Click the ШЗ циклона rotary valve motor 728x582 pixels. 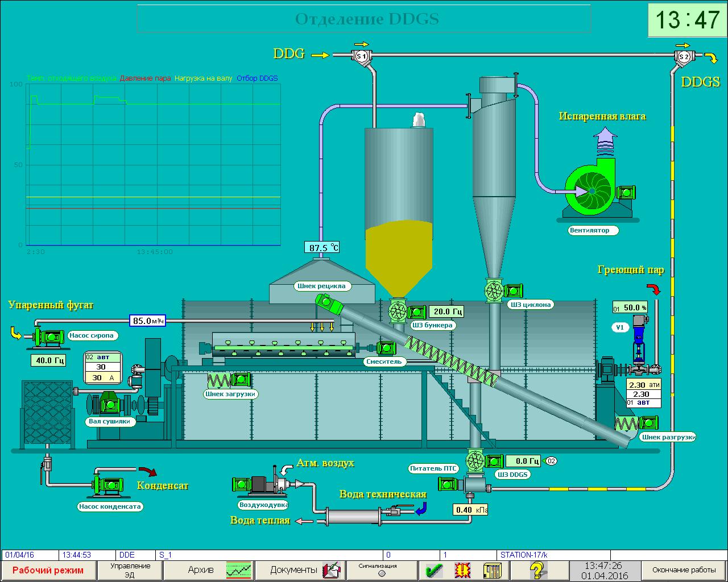click(514, 291)
